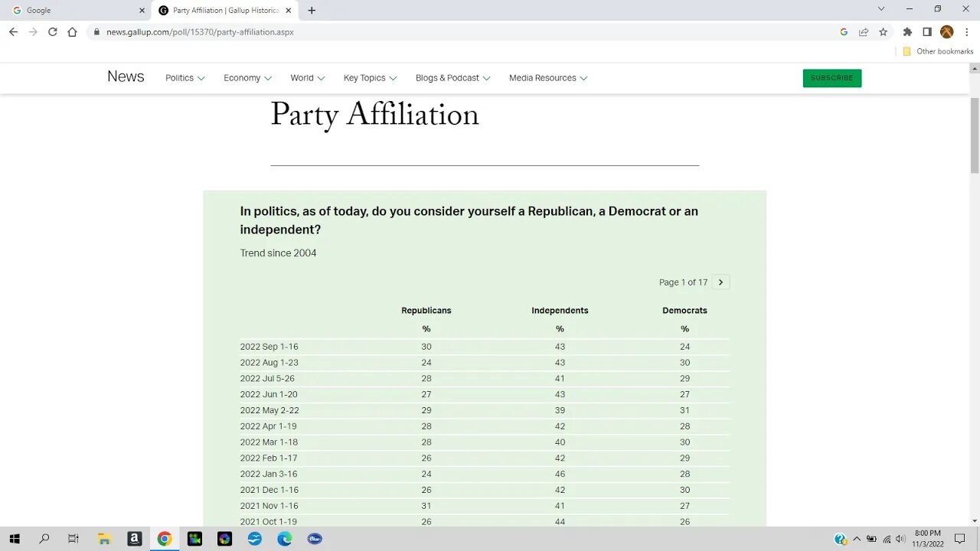980x551 pixels.
Task: Click the 2022 Jan 3-16 row label
Action: coord(269,474)
